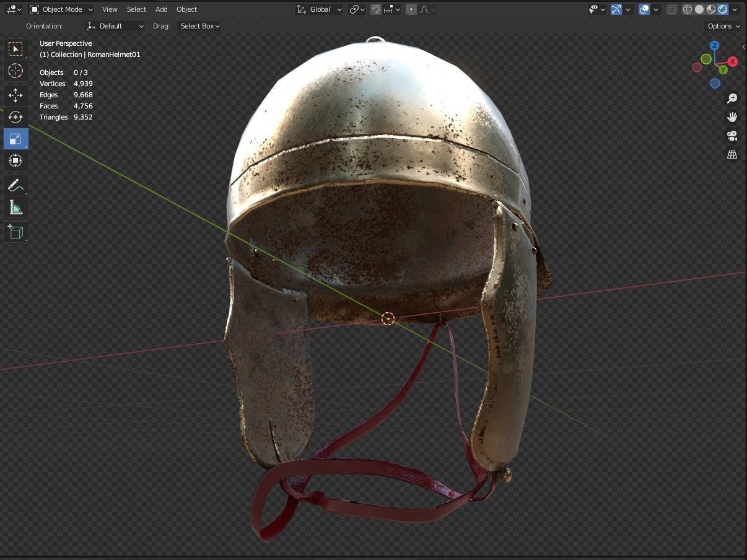Click the negative Z axis gizmo dot
Viewport: 747px width, 560px height.
[x=715, y=84]
